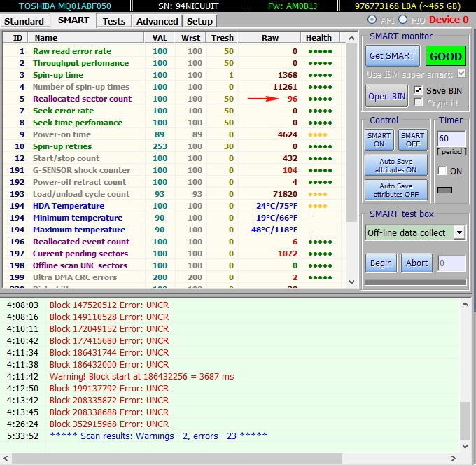Switch to the Tests tab

[114, 21]
